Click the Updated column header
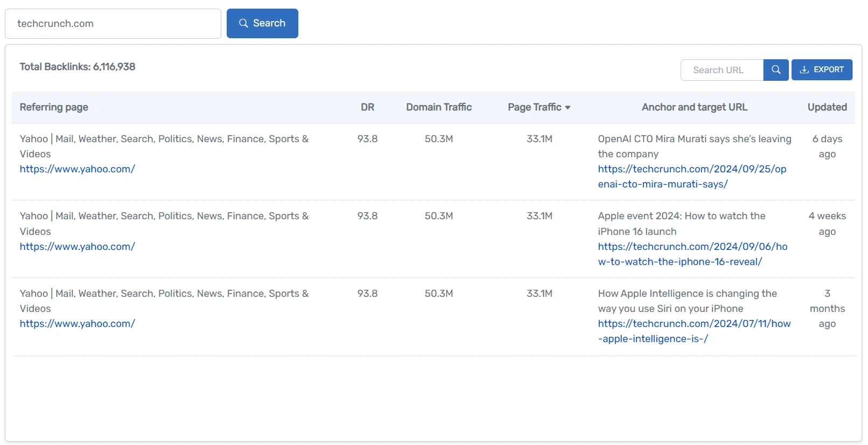Viewport: 868px width, 445px height. point(827,107)
